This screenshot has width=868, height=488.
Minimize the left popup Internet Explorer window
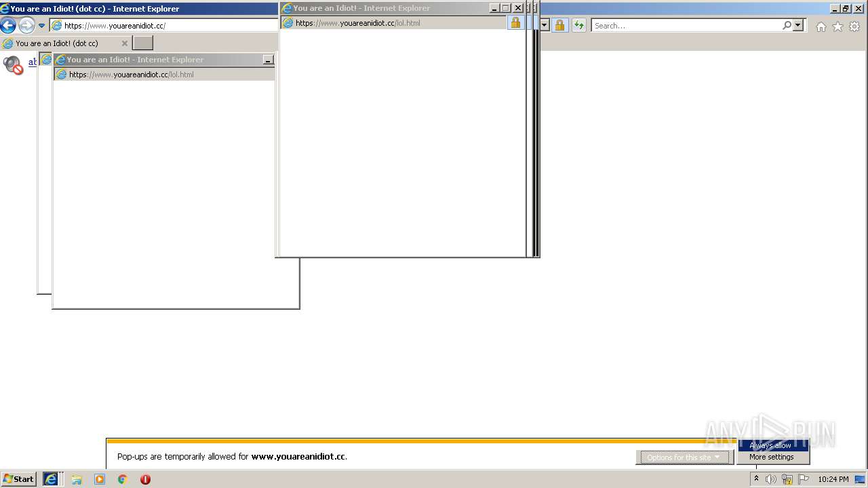click(x=268, y=60)
